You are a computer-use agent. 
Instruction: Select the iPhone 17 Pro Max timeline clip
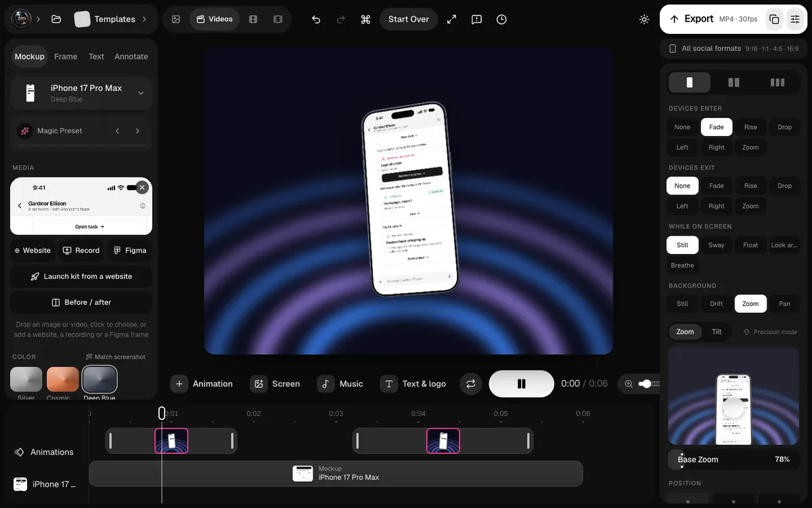pyautogui.click(x=336, y=473)
